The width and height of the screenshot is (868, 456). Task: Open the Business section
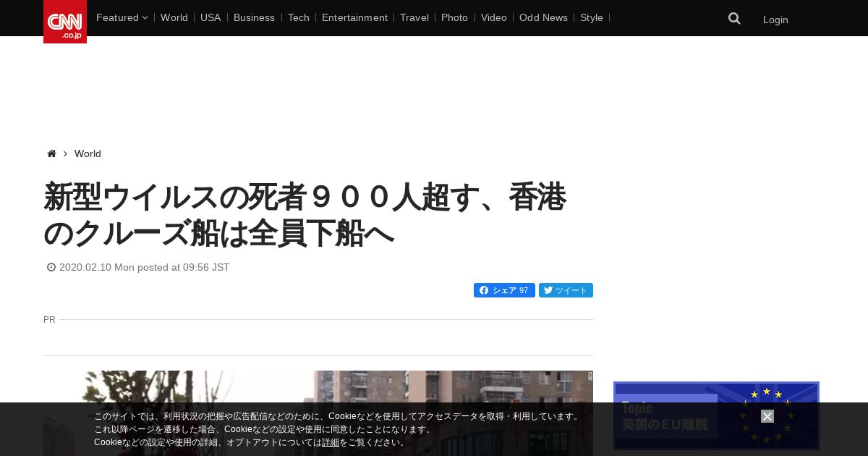[254, 17]
